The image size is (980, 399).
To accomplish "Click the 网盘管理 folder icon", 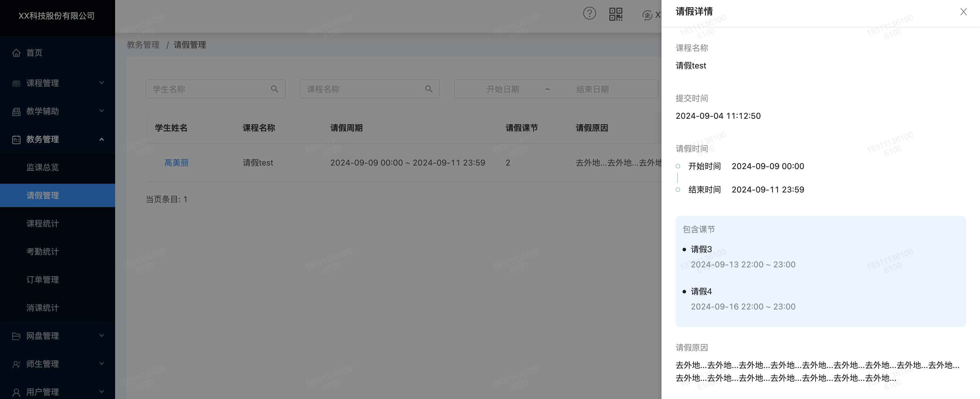I will coord(16,336).
